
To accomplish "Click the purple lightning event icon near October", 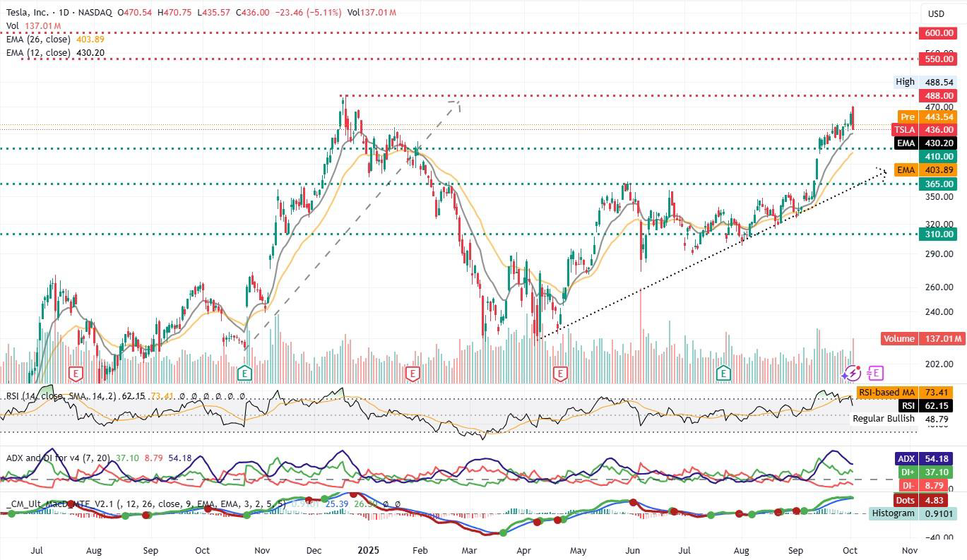I will (852, 373).
